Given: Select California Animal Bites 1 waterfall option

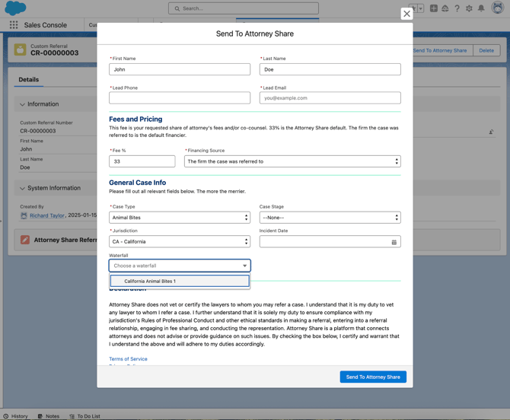Looking at the screenshot, I should point(180,282).
